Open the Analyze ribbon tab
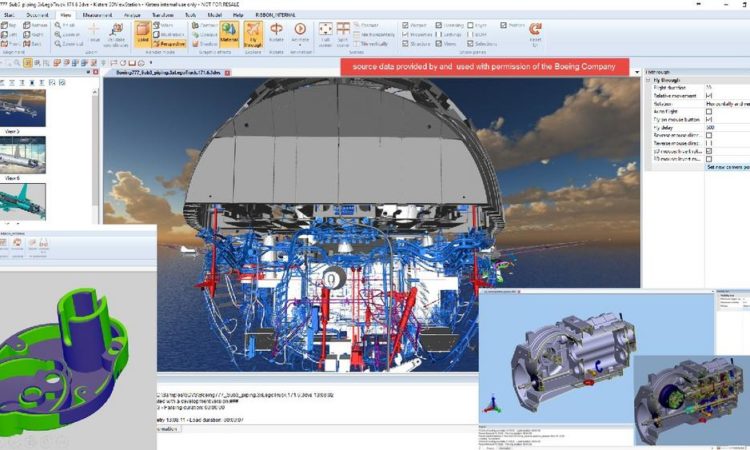The image size is (750, 450). (x=132, y=15)
